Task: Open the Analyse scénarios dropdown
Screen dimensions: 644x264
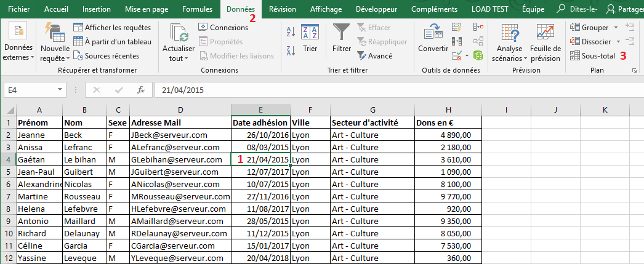Action: (x=509, y=54)
